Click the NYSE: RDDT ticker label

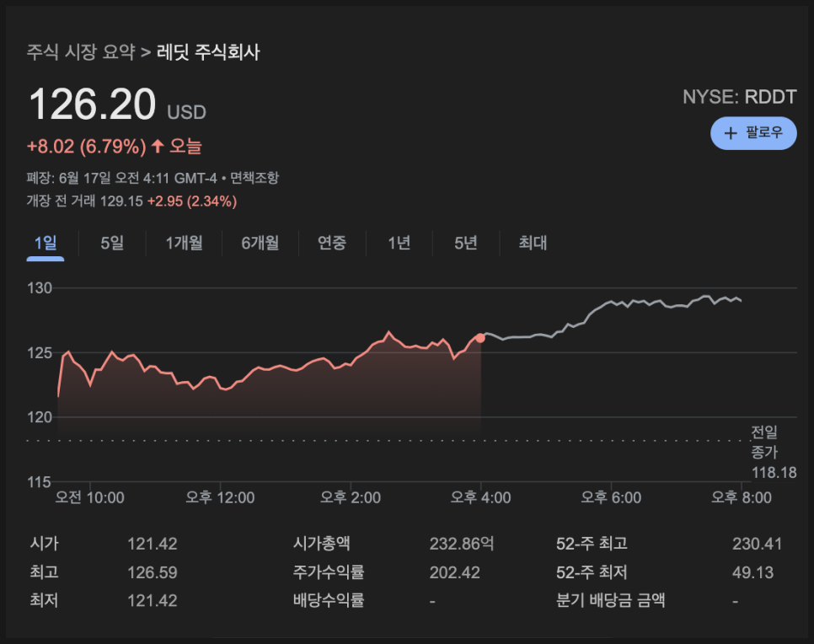739,97
